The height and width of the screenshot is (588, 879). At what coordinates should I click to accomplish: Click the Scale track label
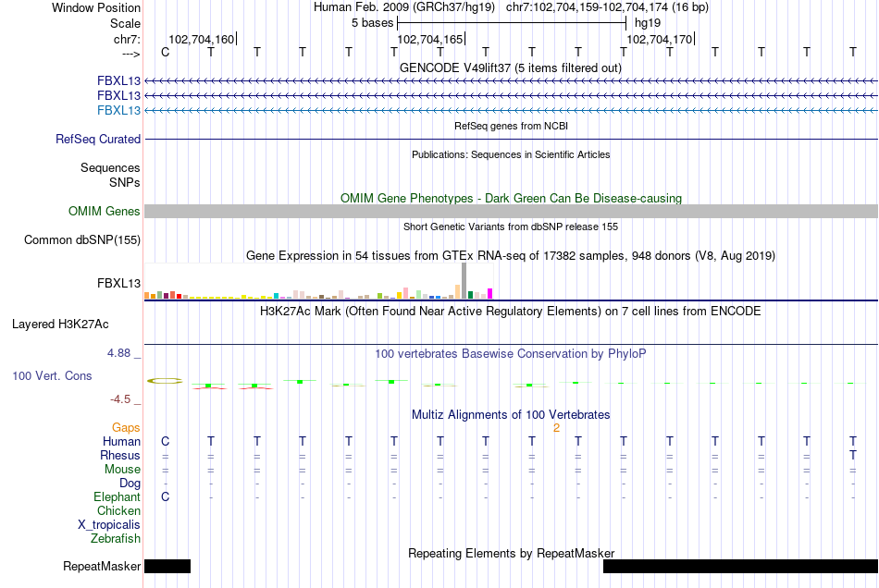[x=125, y=23]
